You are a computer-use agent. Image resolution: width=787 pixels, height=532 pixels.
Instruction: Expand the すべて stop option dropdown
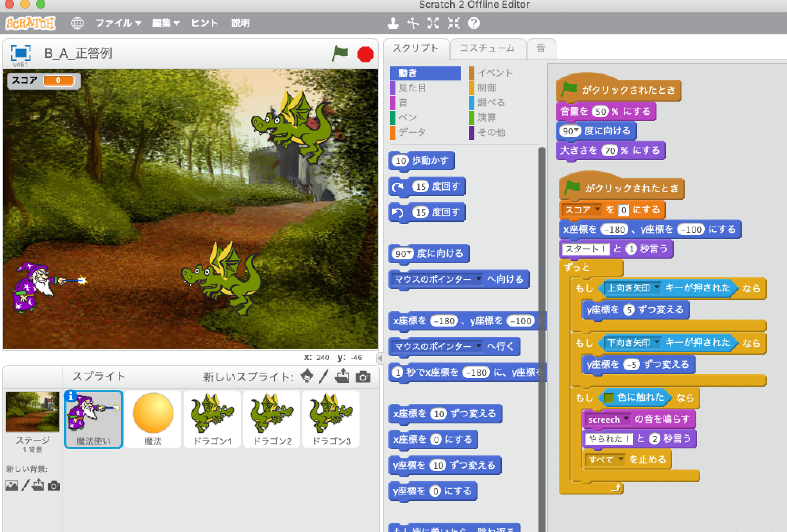point(620,460)
